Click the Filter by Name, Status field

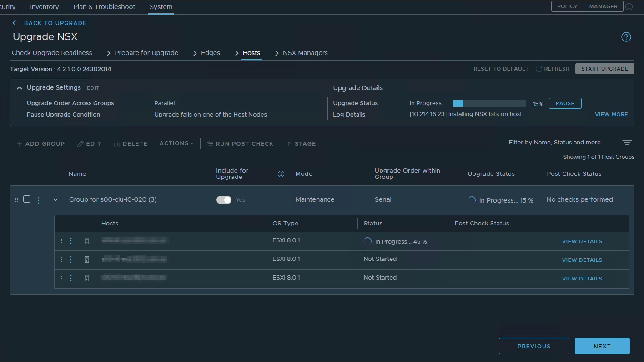point(563,143)
